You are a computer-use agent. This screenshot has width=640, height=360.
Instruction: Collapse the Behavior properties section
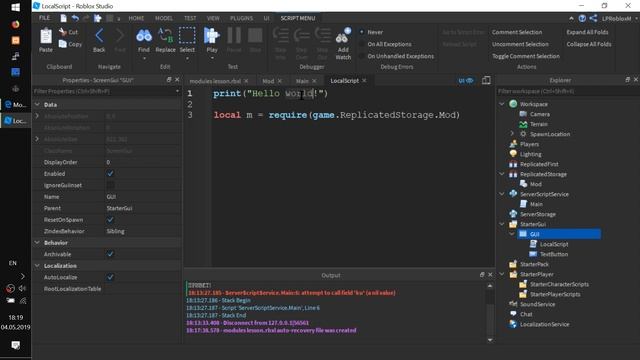pos(37,242)
